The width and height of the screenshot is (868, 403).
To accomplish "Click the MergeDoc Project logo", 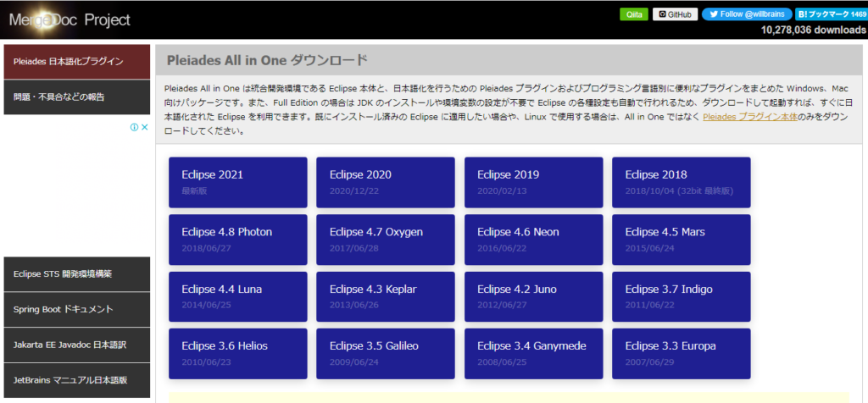I will point(70,20).
